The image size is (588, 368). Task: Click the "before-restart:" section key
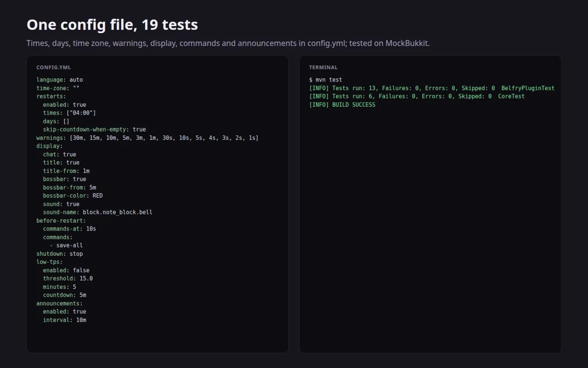point(62,220)
